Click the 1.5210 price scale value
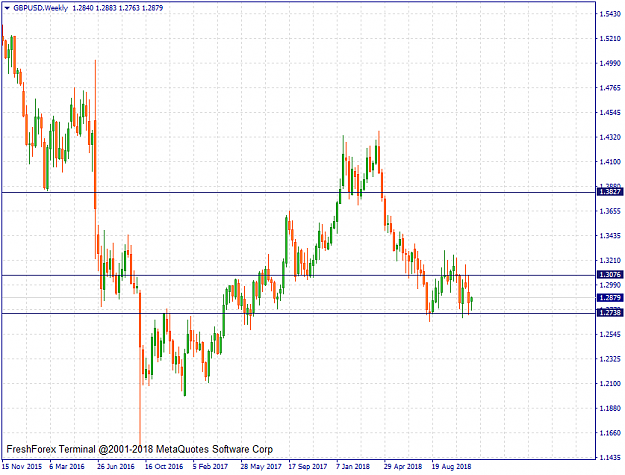 [610, 39]
